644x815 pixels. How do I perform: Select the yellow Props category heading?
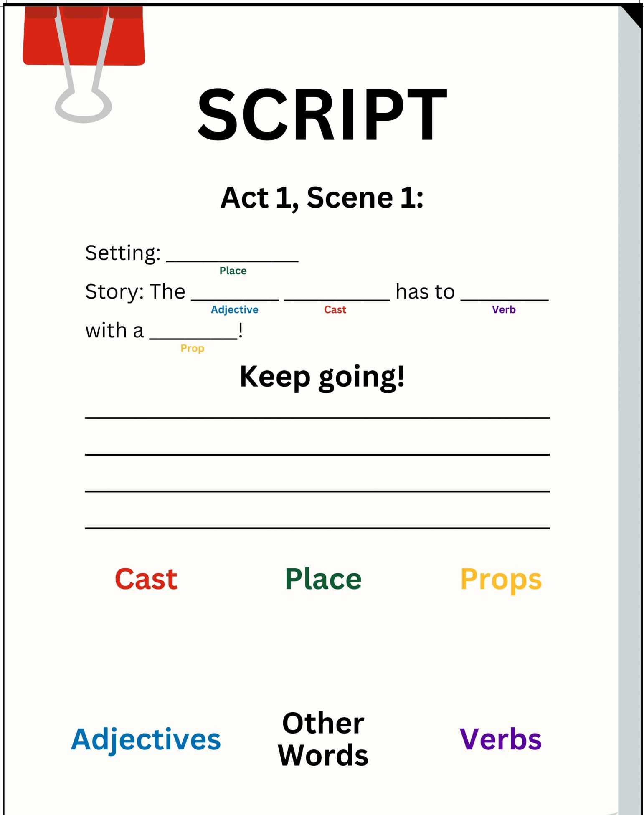pos(501,580)
